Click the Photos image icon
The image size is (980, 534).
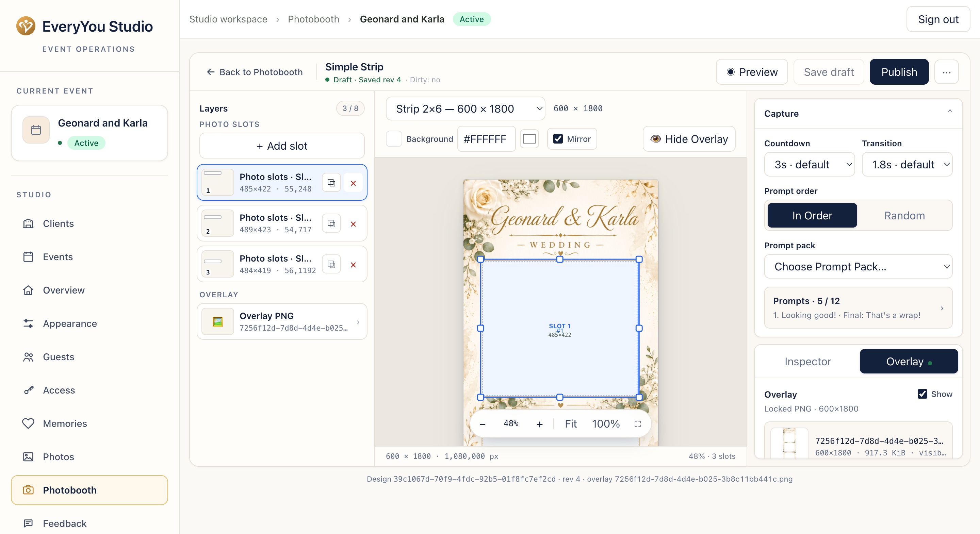pos(28,457)
